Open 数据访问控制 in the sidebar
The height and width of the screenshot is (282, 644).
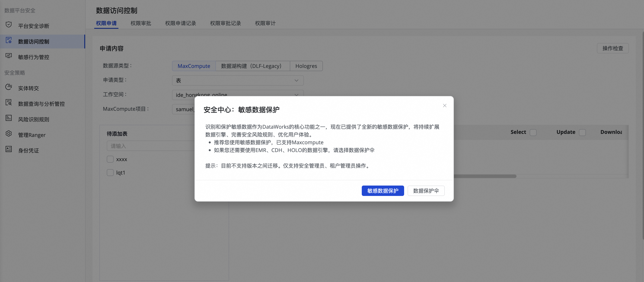click(x=43, y=41)
